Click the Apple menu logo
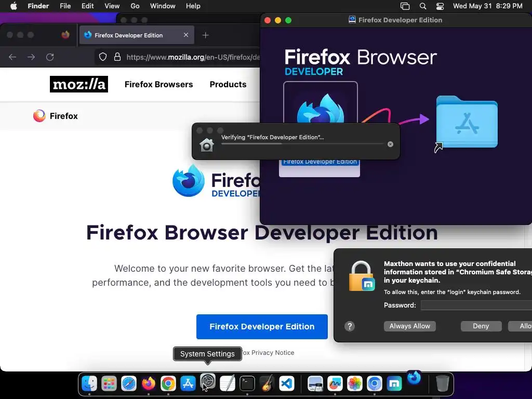The image size is (532, 399). 14,6
